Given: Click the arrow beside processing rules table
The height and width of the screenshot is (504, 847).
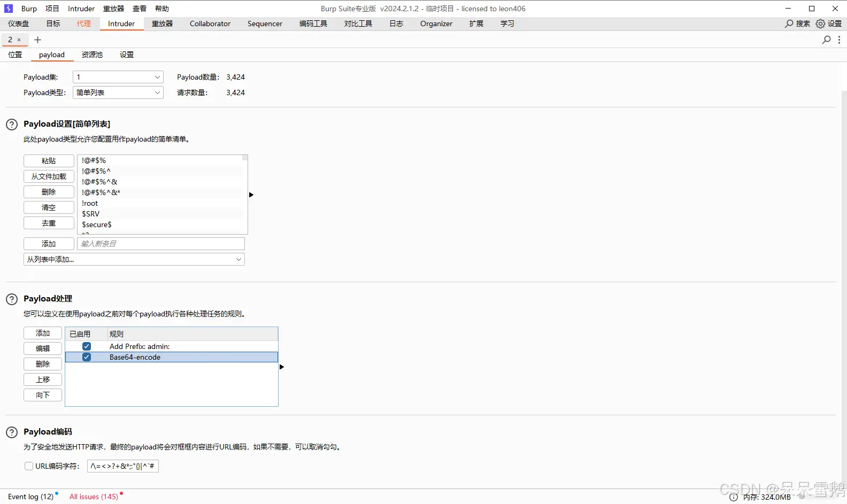Looking at the screenshot, I should pyautogui.click(x=282, y=367).
